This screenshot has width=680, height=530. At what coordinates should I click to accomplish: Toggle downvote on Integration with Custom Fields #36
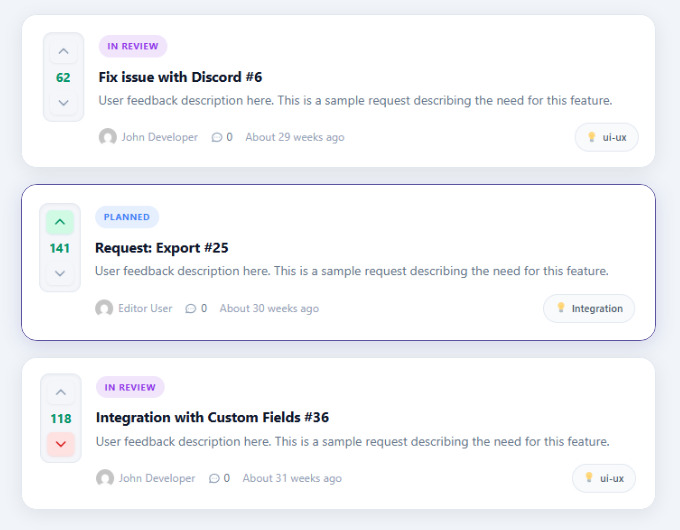pyautogui.click(x=61, y=444)
